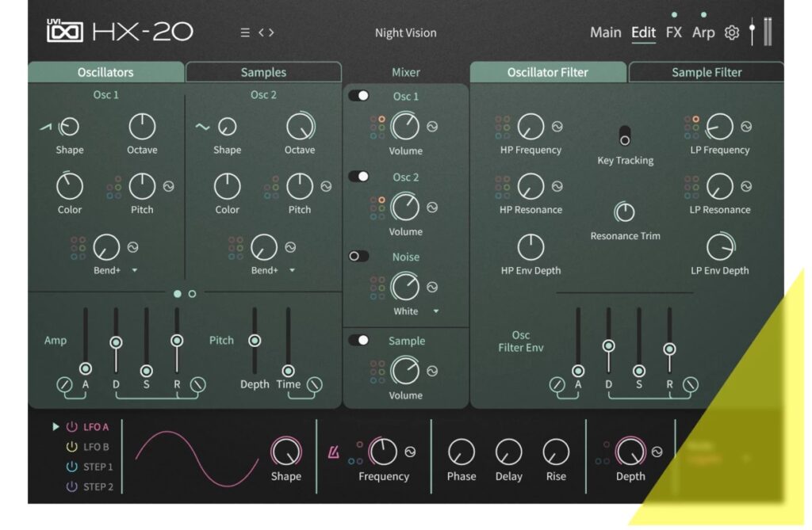Click Amp Decay slider handle
The width and height of the screenshot is (812, 530).
(116, 342)
